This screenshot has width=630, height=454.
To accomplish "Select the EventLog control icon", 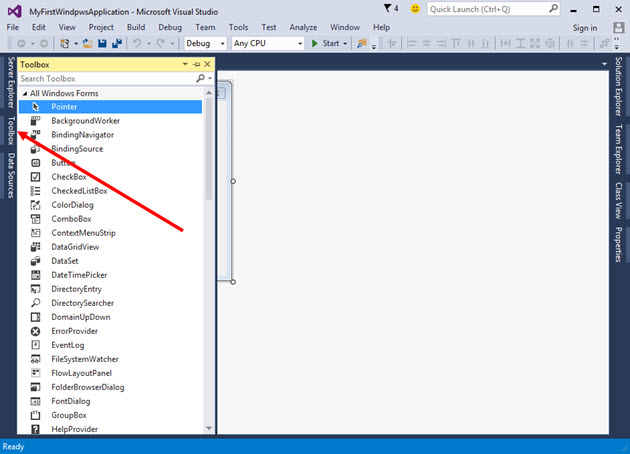I will 35,345.
